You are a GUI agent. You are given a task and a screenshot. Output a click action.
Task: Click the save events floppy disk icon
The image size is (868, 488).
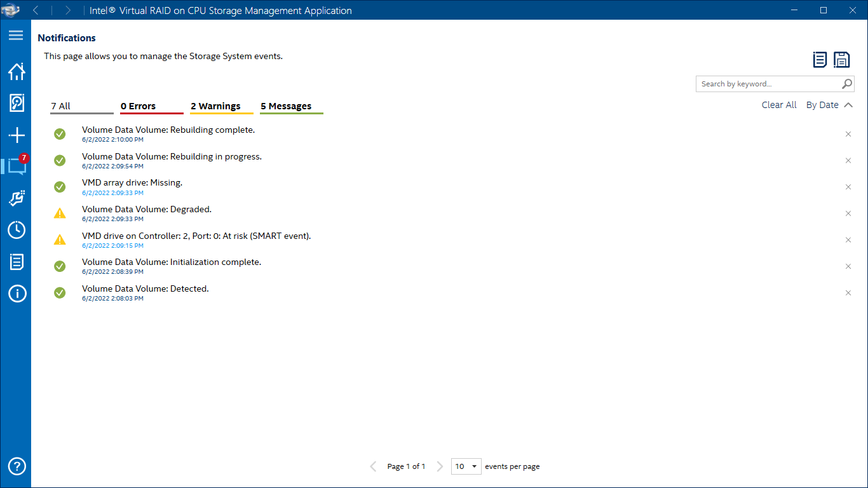842,60
